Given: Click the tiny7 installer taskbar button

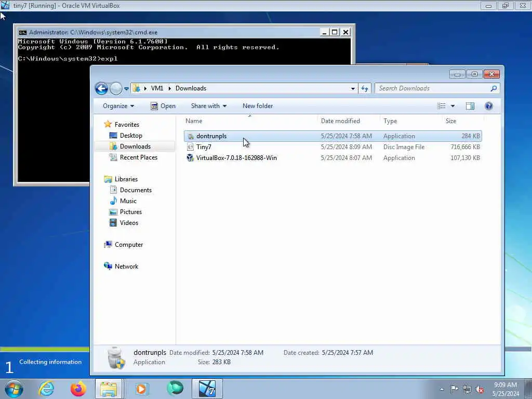Looking at the screenshot, I should [x=207, y=389].
